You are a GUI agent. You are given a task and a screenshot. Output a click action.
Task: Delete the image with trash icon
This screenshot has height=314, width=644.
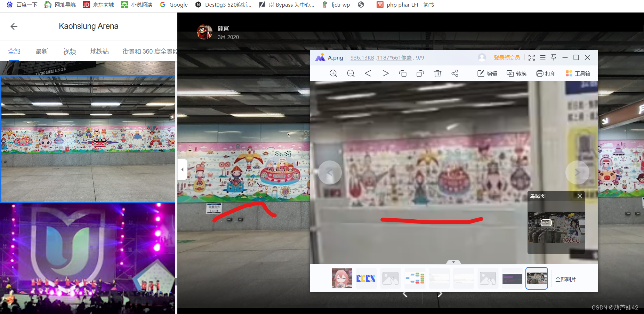[437, 73]
